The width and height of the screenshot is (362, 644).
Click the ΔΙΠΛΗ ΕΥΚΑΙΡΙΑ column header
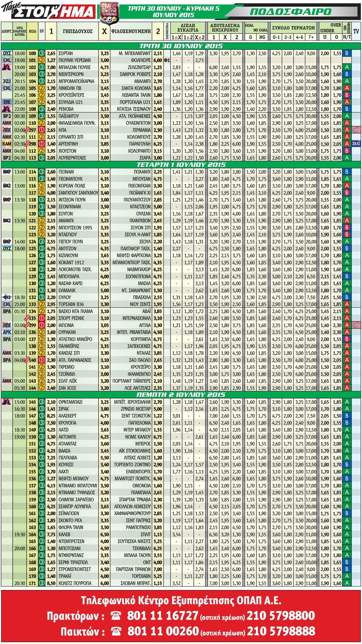coord(188,28)
